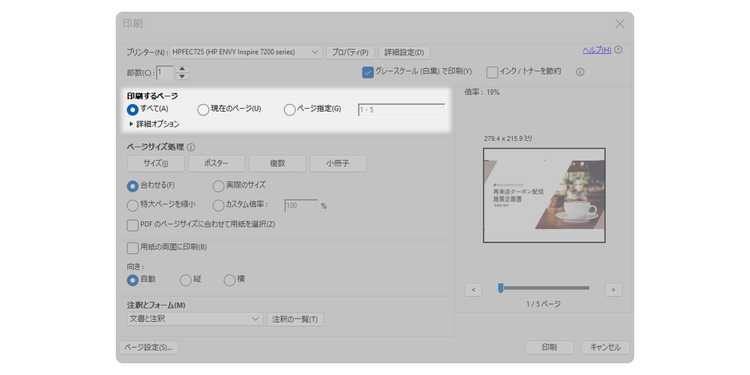Open 注釈とフォーム dropdown (文書と注釈)
750x375 pixels.
195,319
